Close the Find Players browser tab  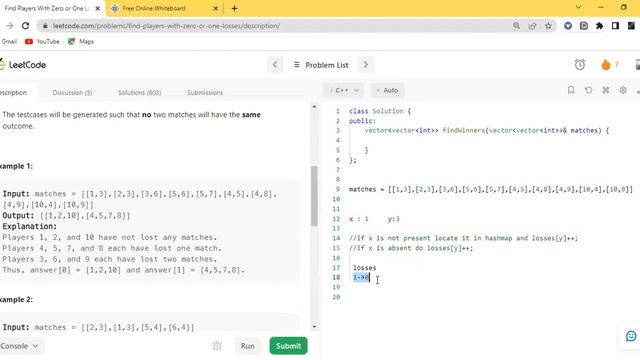tap(98, 8)
